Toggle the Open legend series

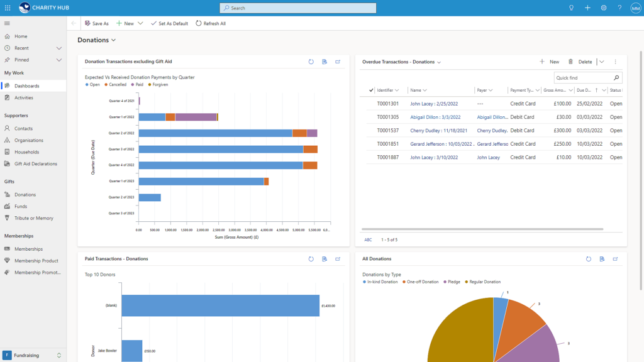click(93, 85)
